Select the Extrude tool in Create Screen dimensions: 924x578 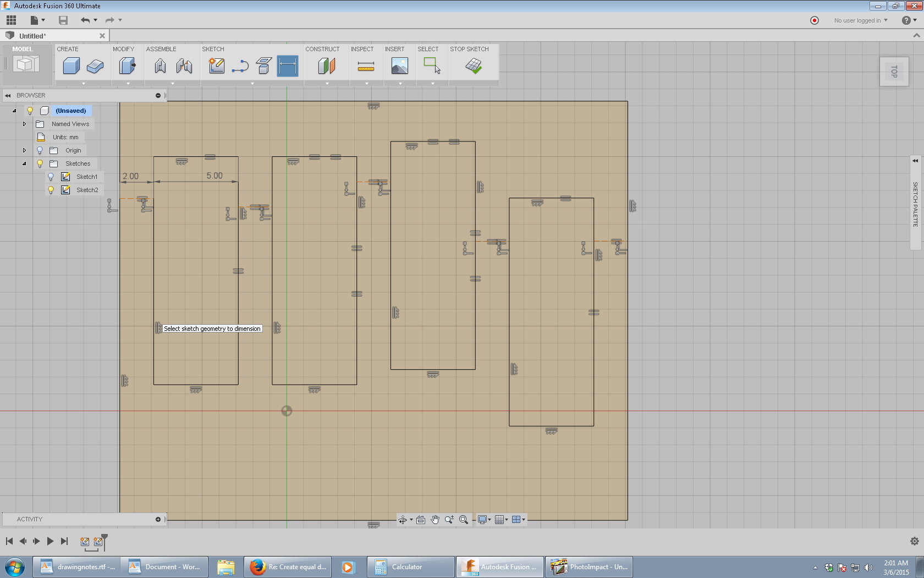(95, 66)
